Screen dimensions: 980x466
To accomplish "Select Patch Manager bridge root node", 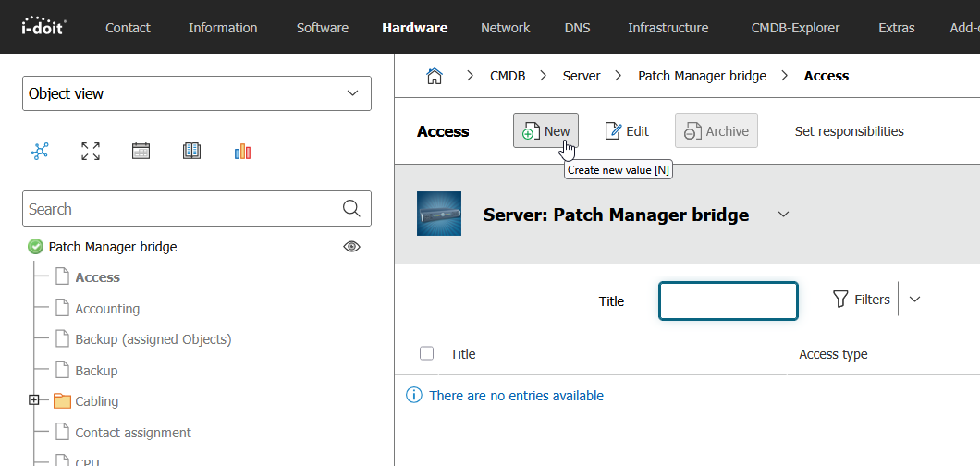I will coord(113,247).
